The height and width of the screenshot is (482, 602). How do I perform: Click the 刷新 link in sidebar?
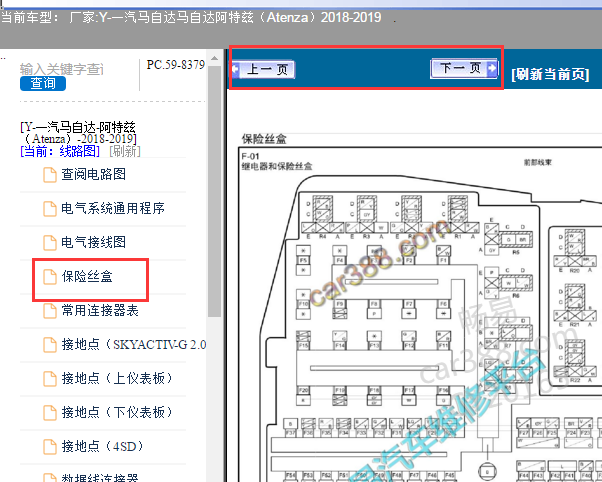click(x=125, y=151)
